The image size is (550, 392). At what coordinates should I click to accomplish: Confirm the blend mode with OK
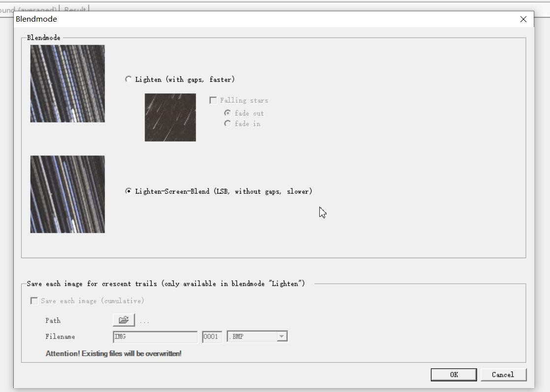pos(454,375)
